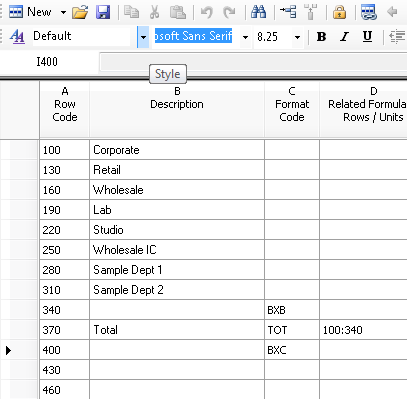This screenshot has width=407, height=399.
Task: Click the Lab description cell
Action: tap(177, 210)
